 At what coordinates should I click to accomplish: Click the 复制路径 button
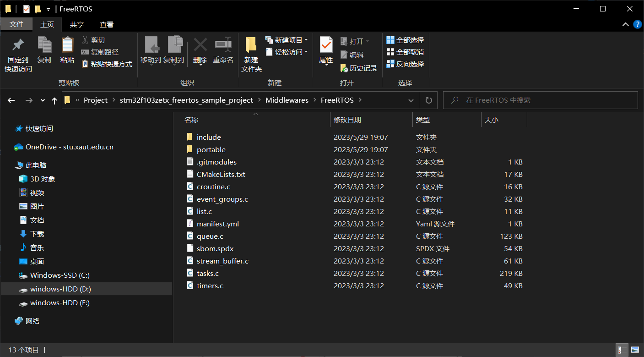tap(100, 52)
